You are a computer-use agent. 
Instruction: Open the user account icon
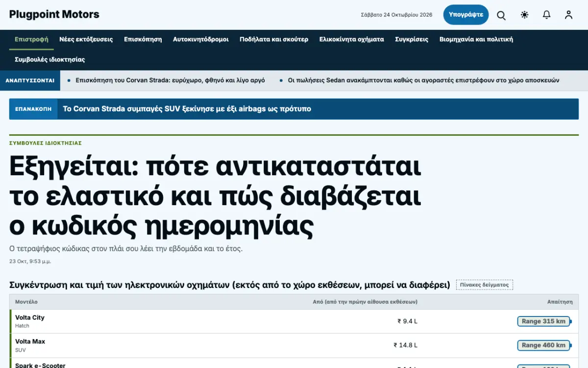(x=568, y=15)
